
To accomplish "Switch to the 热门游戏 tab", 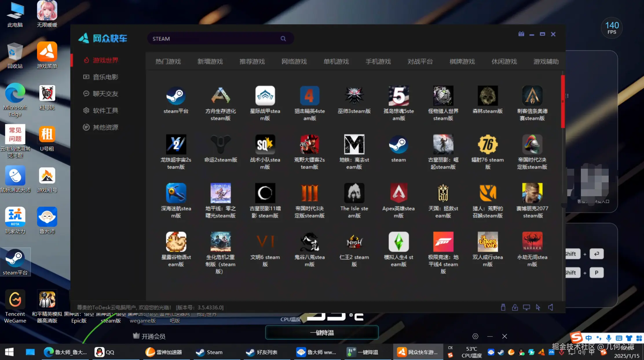I will tap(168, 62).
